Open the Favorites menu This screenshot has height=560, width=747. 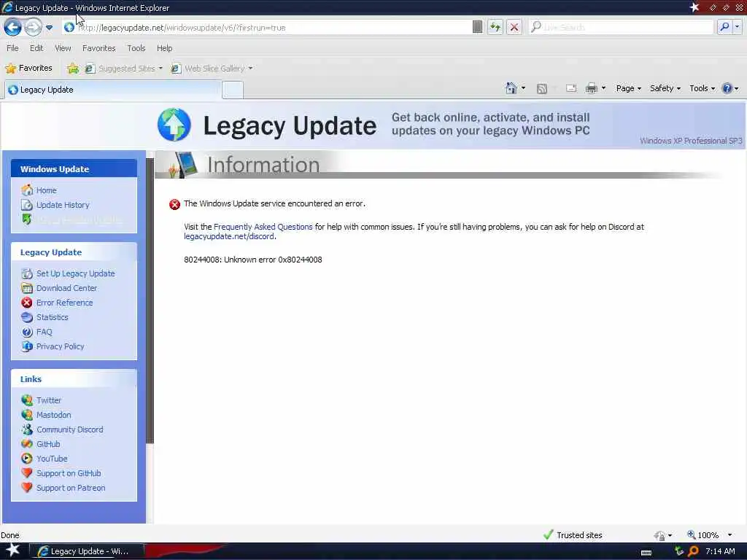(x=98, y=48)
